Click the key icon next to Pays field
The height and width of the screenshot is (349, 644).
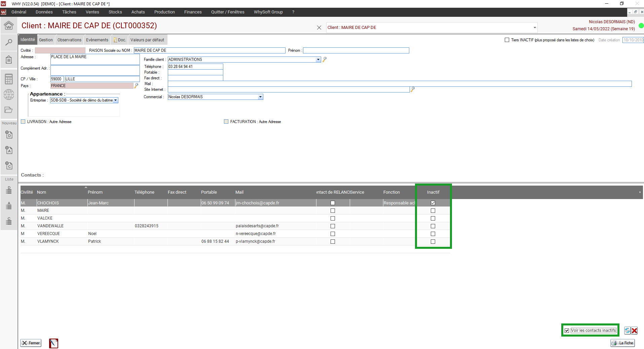pyautogui.click(x=136, y=86)
